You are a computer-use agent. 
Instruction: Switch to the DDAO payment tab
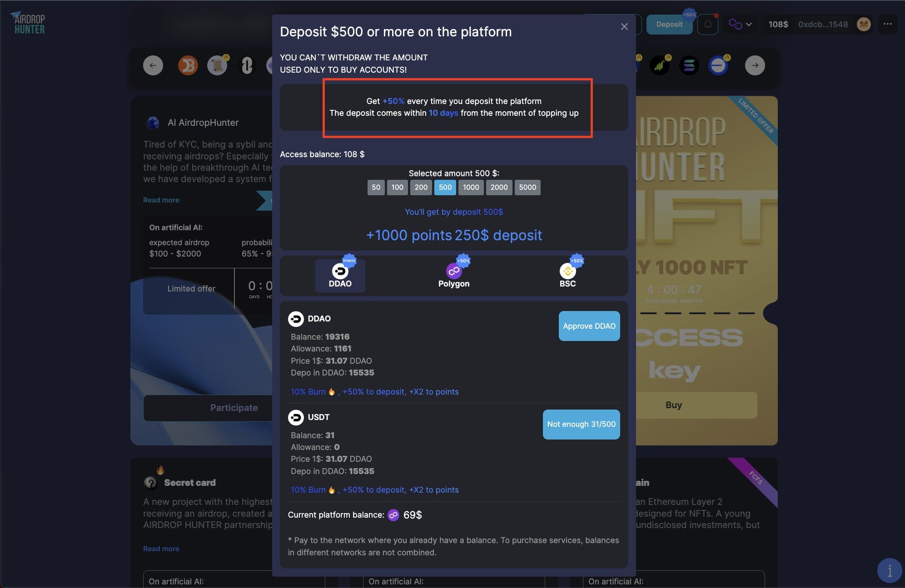(x=340, y=276)
